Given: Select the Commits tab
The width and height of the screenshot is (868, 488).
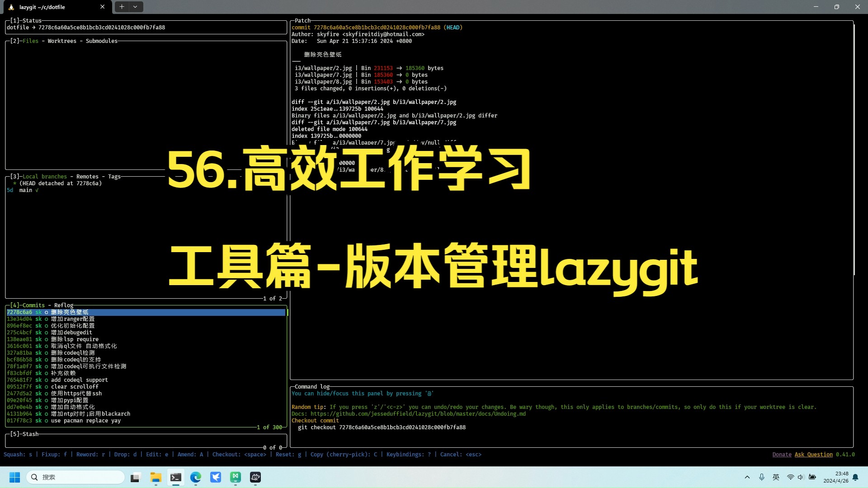Looking at the screenshot, I should click(33, 305).
